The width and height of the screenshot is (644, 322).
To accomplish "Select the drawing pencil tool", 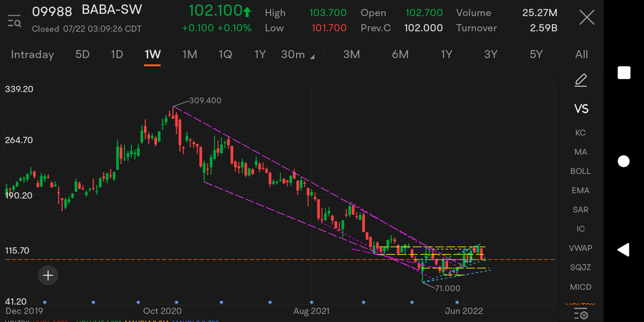I will [580, 80].
